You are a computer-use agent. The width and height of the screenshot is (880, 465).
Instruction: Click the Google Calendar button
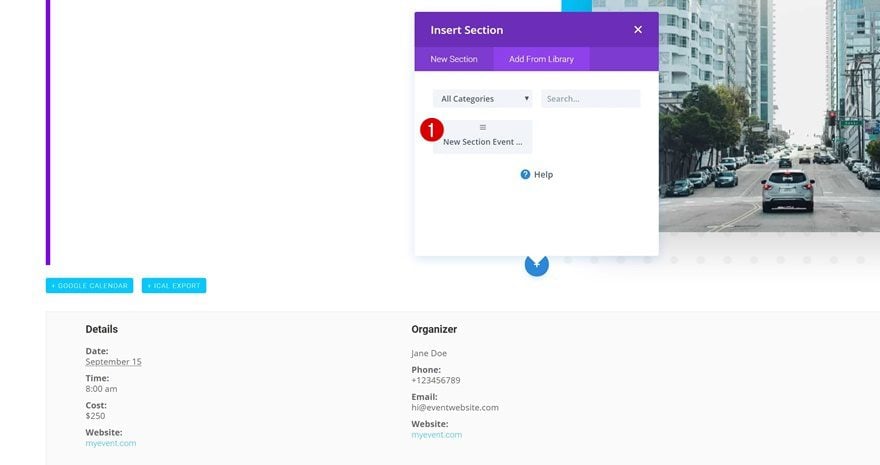tap(89, 286)
